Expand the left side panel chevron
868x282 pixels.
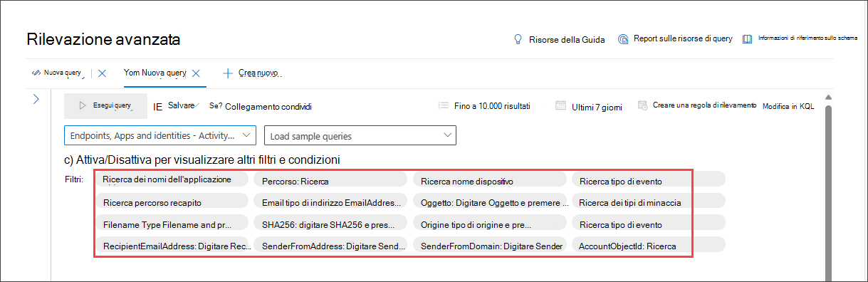click(36, 99)
